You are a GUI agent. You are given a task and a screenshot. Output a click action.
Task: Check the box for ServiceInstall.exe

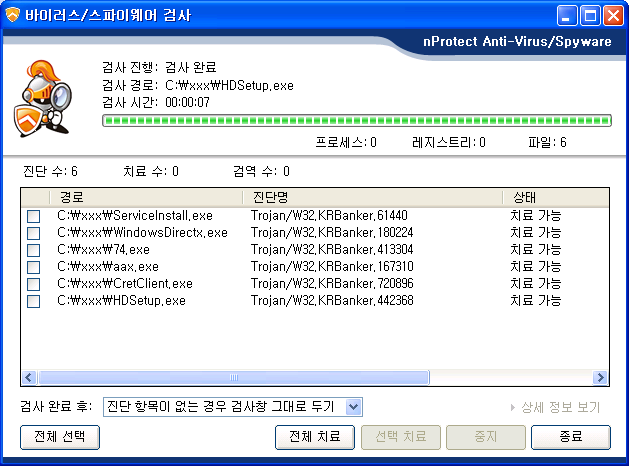(33, 216)
